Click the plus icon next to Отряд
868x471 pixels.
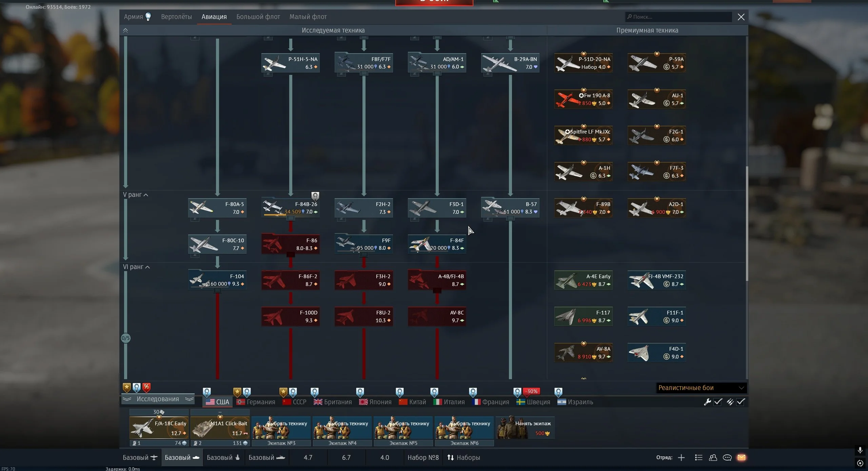pos(681,457)
